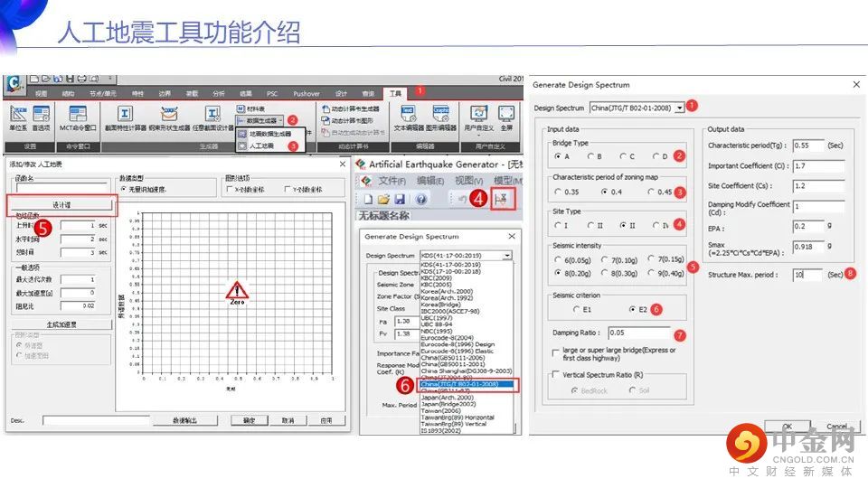The height and width of the screenshot is (488, 868).
Task: Click the Civil application logo button
Action: click(x=14, y=83)
